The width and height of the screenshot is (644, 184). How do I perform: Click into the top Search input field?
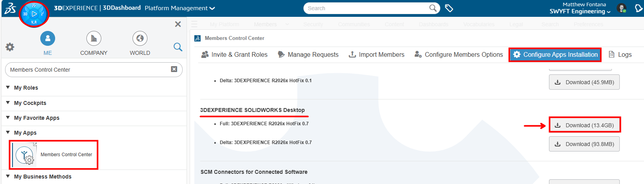point(366,8)
